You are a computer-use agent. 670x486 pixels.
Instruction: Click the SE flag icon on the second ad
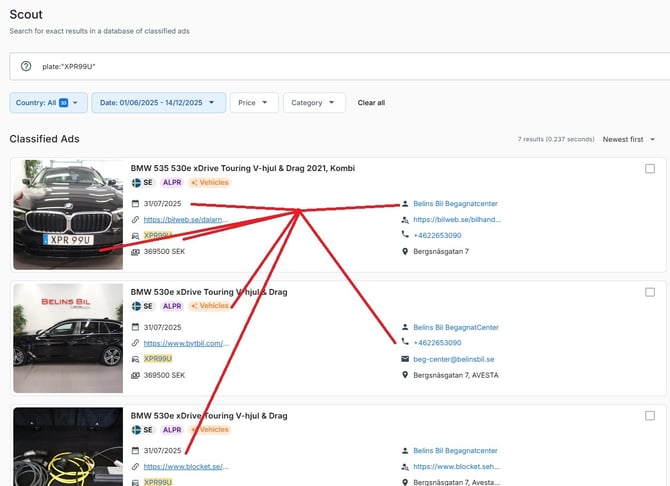136,306
